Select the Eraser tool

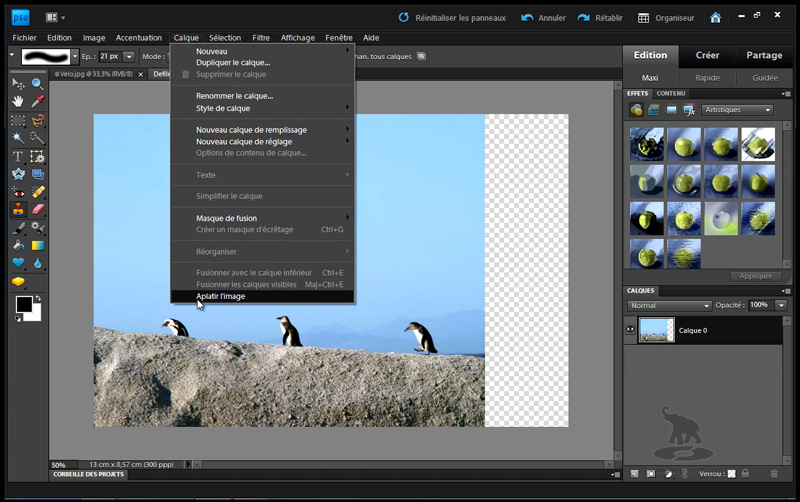tap(37, 209)
